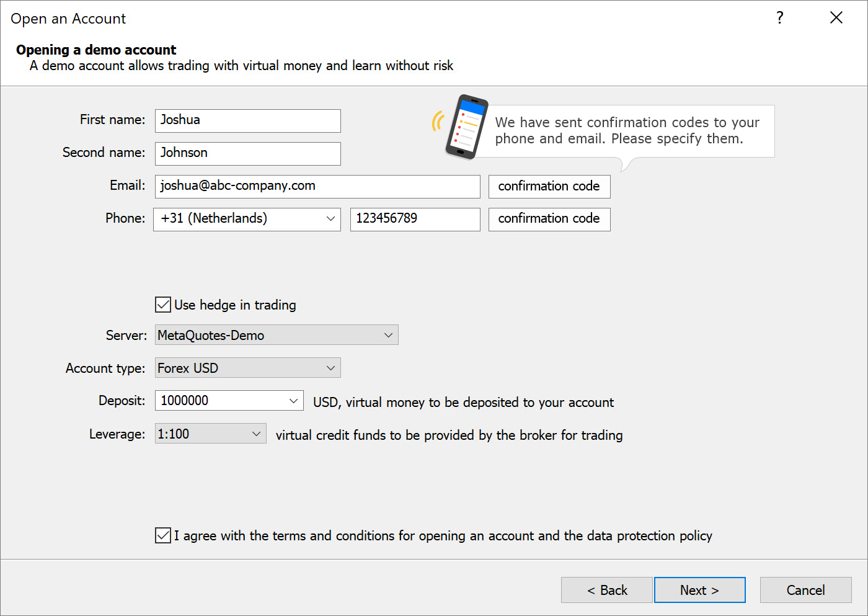
Task: Click the Next button to continue
Action: coord(699,589)
